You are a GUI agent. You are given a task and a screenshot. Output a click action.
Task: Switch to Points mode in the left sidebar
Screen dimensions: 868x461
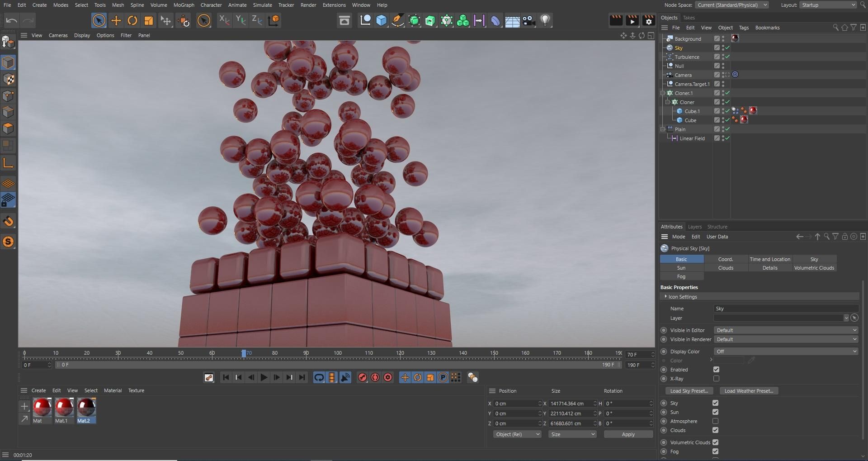pyautogui.click(x=8, y=96)
